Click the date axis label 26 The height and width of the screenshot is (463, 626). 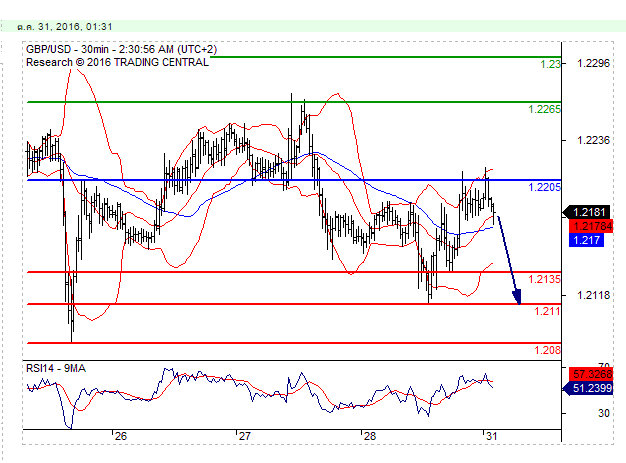coord(121,436)
